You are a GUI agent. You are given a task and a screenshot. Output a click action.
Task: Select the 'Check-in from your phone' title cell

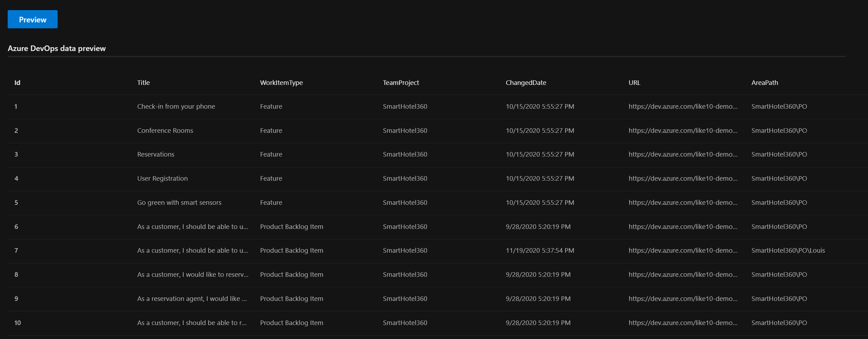176,107
